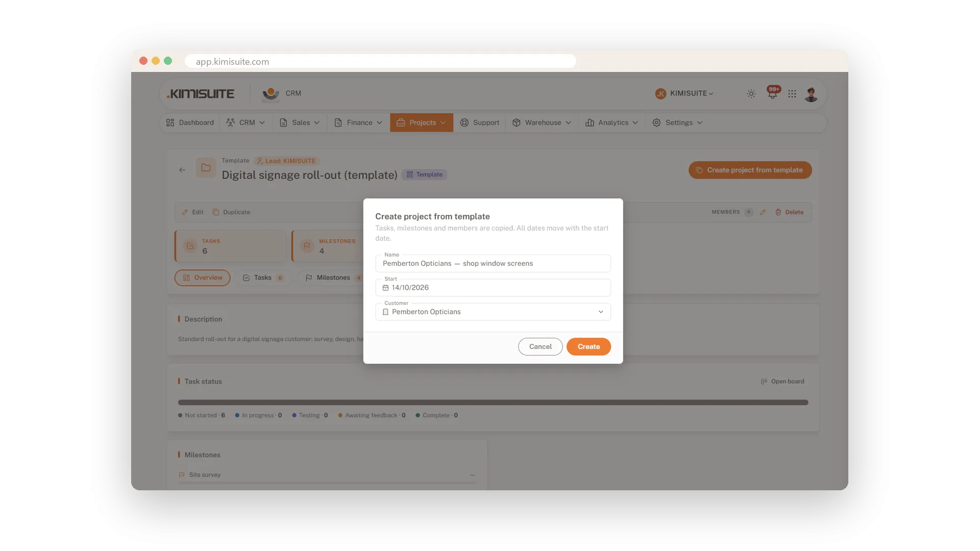The width and height of the screenshot is (980, 551).
Task: Open the Finance menu
Action: [x=358, y=123]
